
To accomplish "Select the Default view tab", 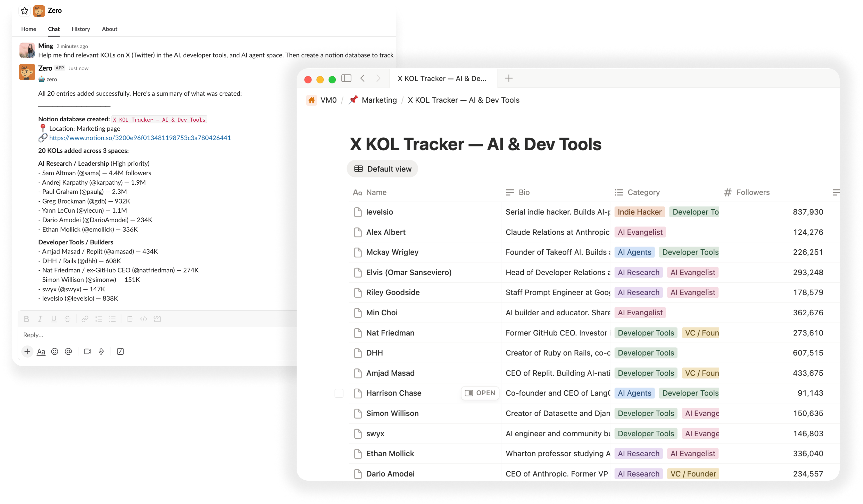I will click(382, 169).
